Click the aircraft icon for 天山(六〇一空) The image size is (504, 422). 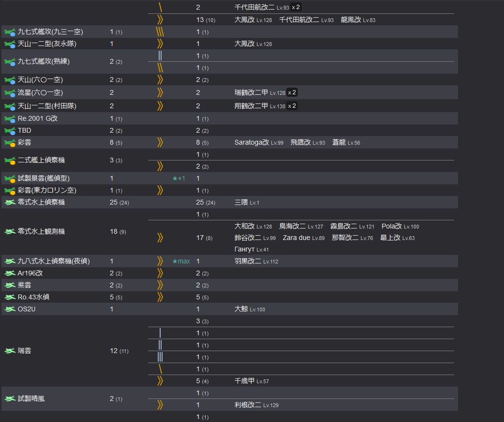coord(10,80)
